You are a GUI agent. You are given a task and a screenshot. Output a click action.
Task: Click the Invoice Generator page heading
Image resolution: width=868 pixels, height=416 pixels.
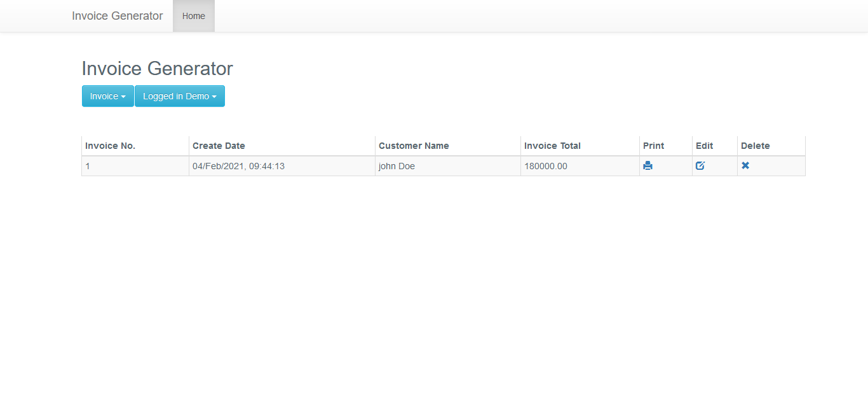158,69
